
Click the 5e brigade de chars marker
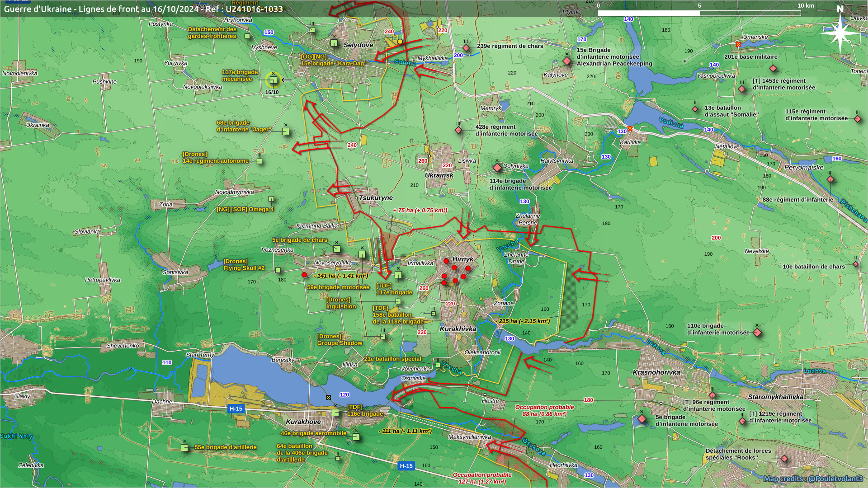[336, 249]
